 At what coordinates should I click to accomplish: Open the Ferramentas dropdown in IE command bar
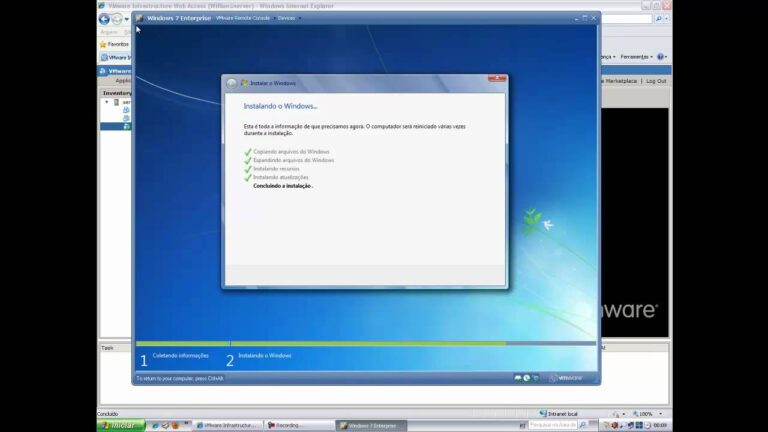636,57
